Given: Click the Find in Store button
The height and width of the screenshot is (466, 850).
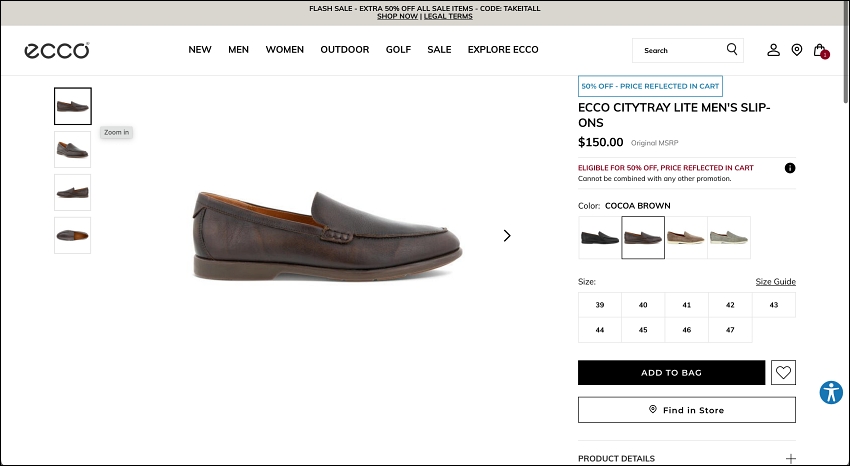Looking at the screenshot, I should (687, 410).
